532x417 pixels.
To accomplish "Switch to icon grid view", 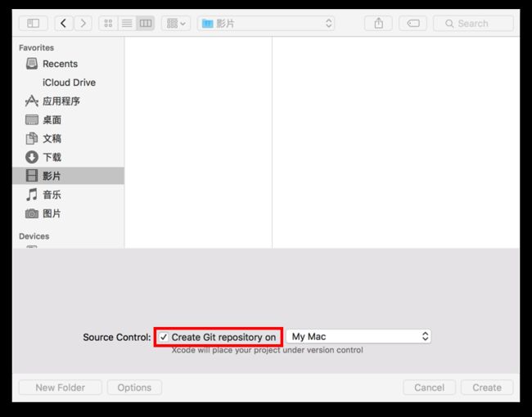I will point(108,24).
